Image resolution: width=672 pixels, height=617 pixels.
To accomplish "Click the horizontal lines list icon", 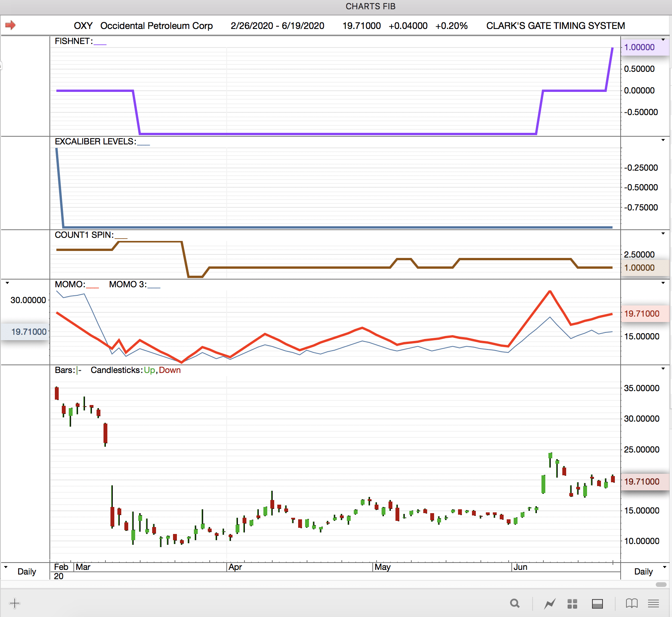I will pyautogui.click(x=653, y=603).
